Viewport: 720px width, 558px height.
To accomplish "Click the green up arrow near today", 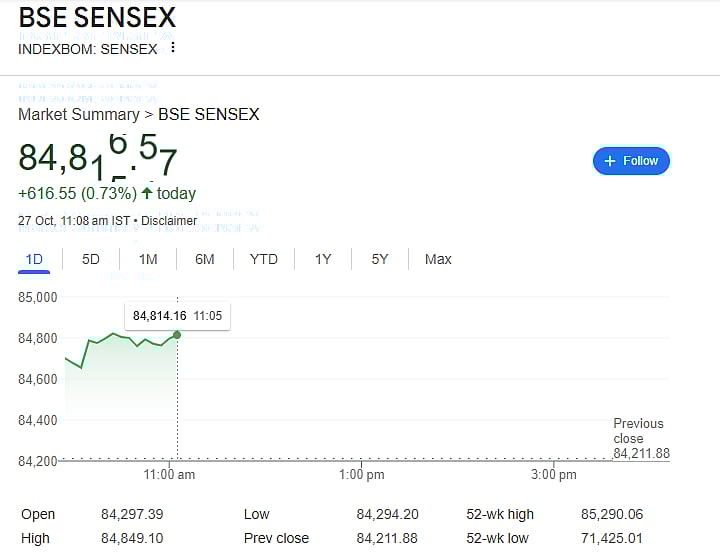I will pyautogui.click(x=148, y=193).
